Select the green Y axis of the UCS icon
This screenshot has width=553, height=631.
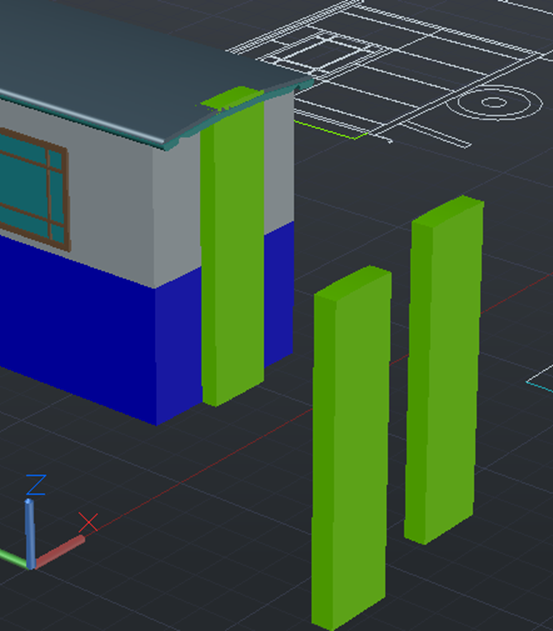pyautogui.click(x=13, y=557)
